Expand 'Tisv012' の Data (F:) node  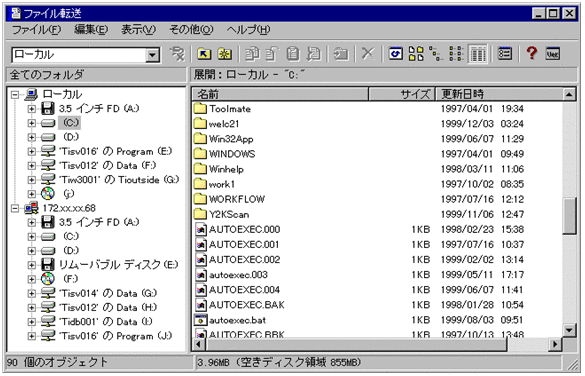pos(31,166)
